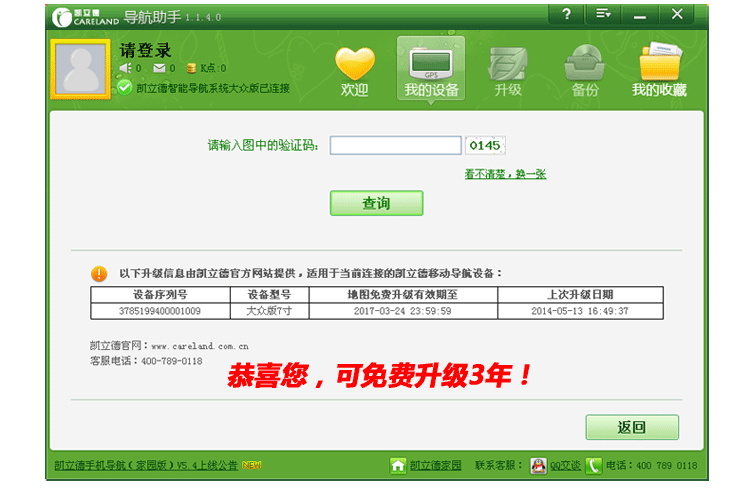Open the 备份 backup section
This screenshot has width=750, height=491.
585,72
